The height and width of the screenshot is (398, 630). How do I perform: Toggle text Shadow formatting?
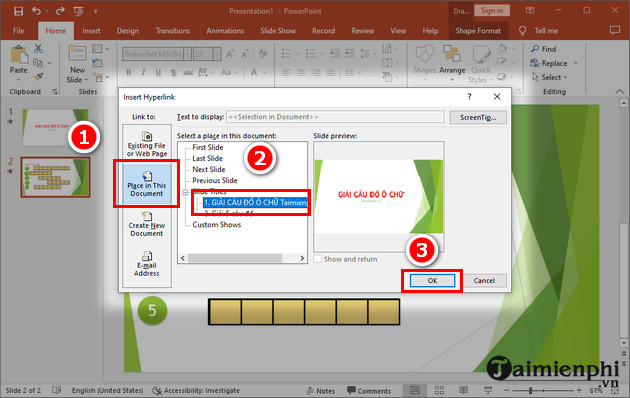173,73
